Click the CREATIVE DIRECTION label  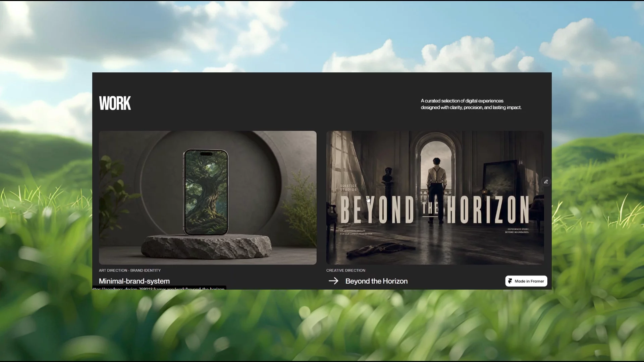[346, 270]
